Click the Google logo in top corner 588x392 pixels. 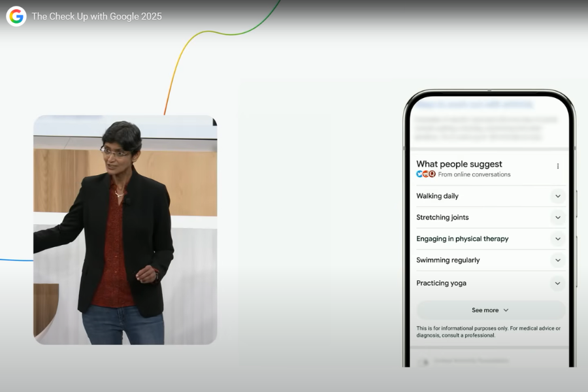tap(16, 16)
